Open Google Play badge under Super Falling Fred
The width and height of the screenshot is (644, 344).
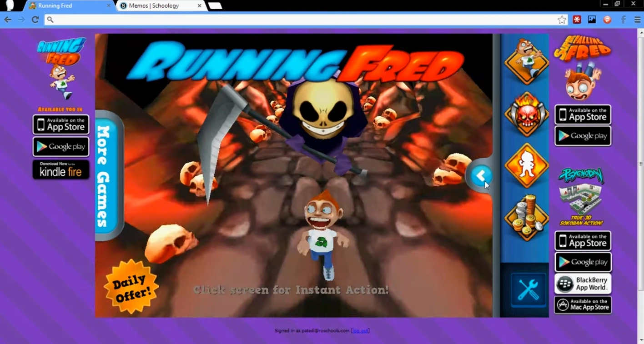(x=583, y=136)
